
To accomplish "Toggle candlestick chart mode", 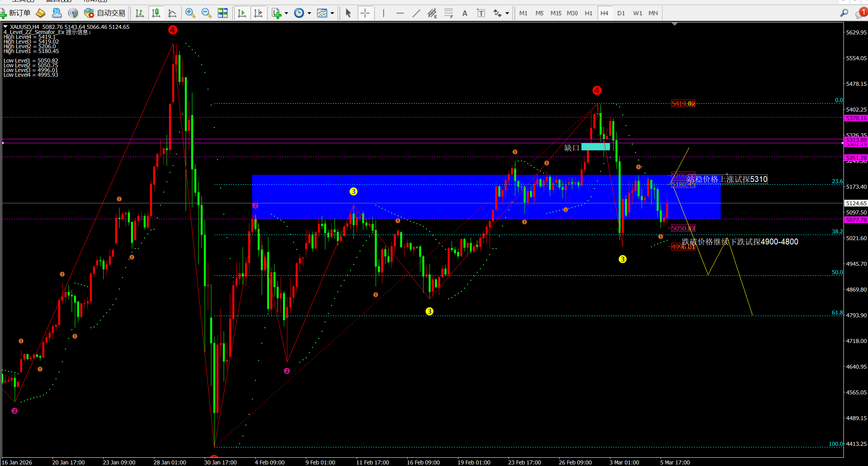I will [x=156, y=13].
